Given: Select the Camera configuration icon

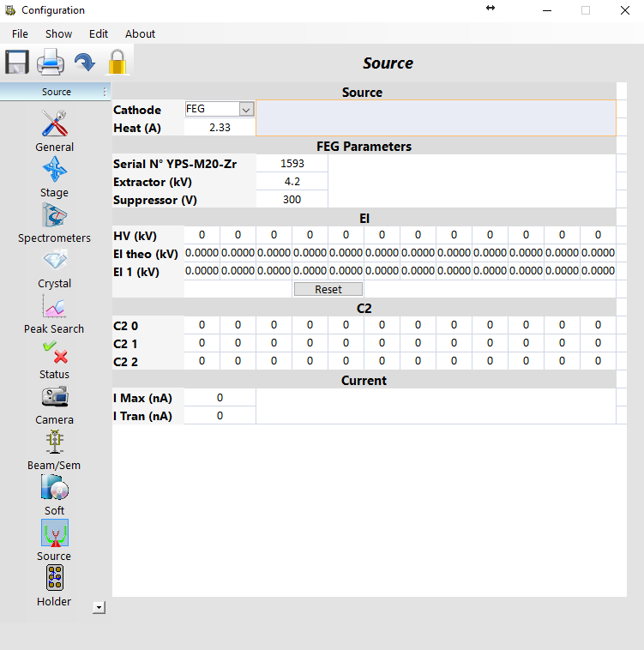Looking at the screenshot, I should click(55, 397).
